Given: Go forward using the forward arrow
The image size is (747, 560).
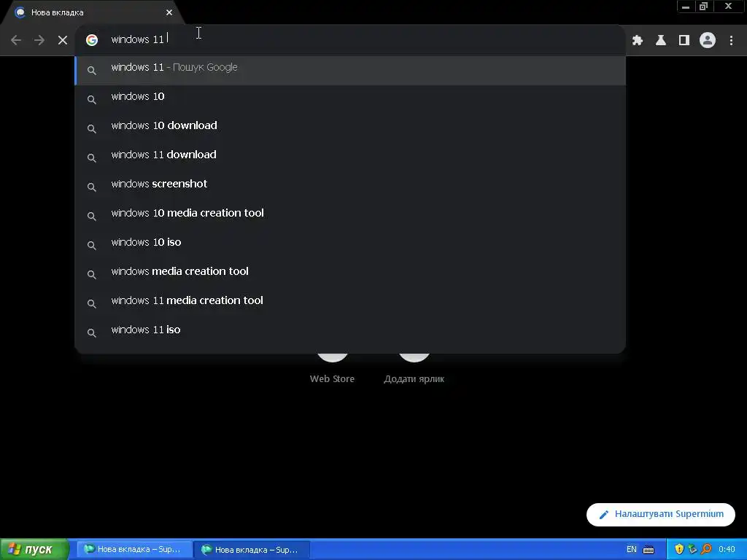Looking at the screenshot, I should click(x=39, y=41).
